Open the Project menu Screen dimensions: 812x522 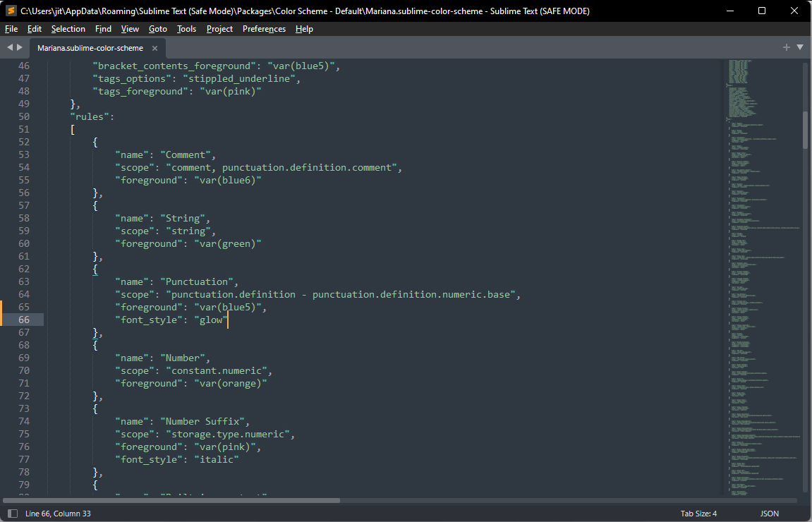219,29
